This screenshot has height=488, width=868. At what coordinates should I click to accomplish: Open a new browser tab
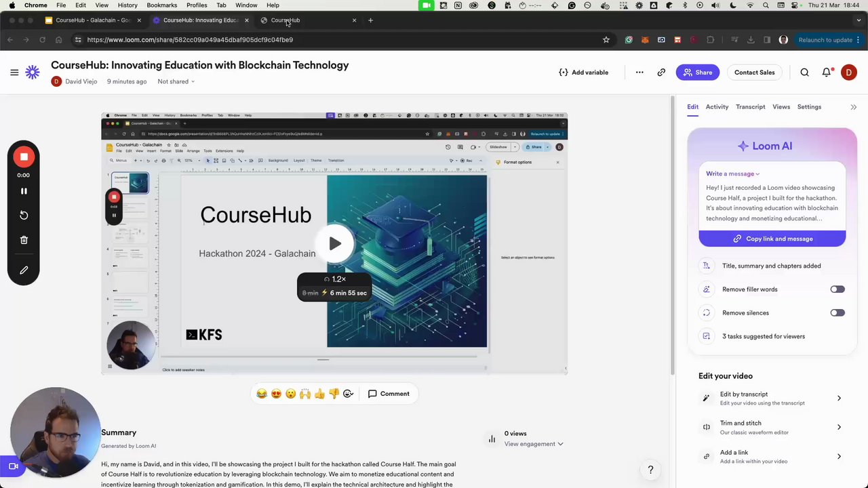tap(370, 20)
